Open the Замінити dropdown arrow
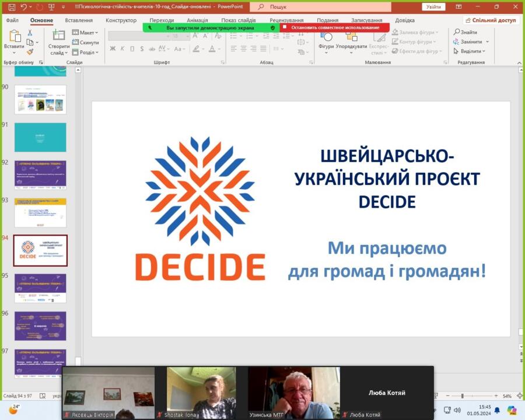 click(488, 41)
